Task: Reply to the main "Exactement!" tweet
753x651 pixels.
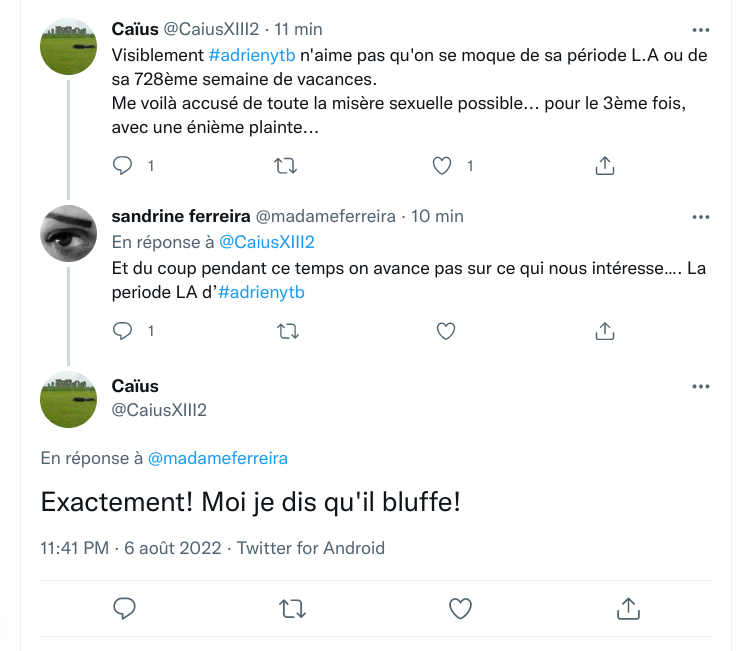Action: (x=125, y=607)
